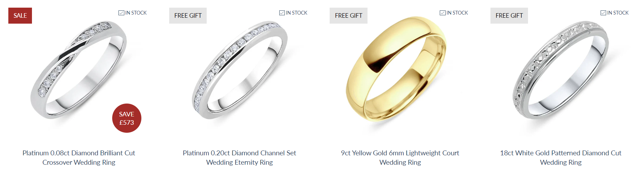This screenshot has height=172, width=644.
Task: Click IN STOCK label above the crossover ring
Action: tap(136, 13)
